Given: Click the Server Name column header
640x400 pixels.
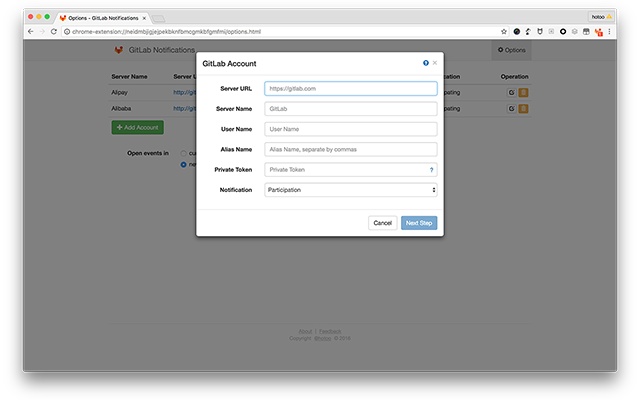Looking at the screenshot, I should click(129, 76).
